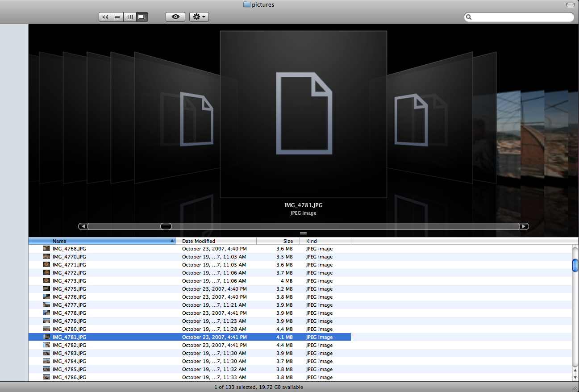Select the file name IMG_4786.JPG
The image size is (579, 392).
pos(69,377)
